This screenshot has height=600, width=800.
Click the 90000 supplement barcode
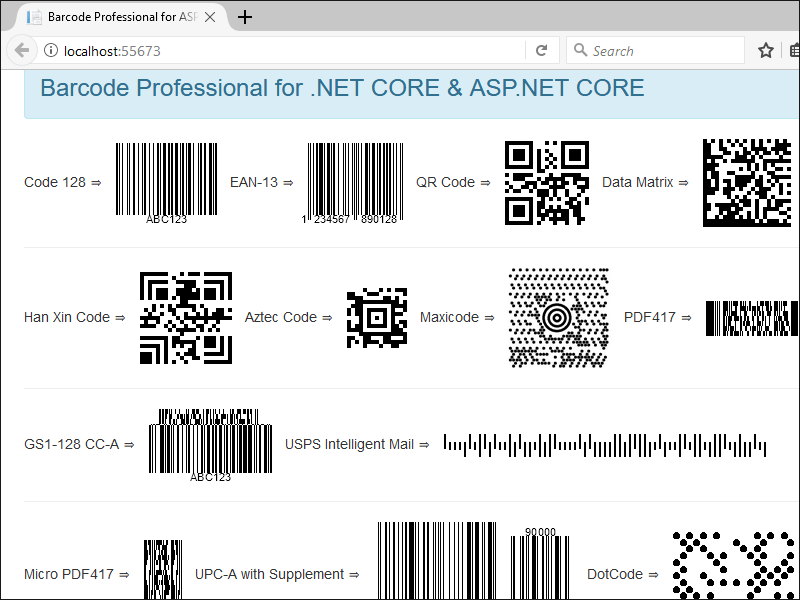click(x=540, y=563)
